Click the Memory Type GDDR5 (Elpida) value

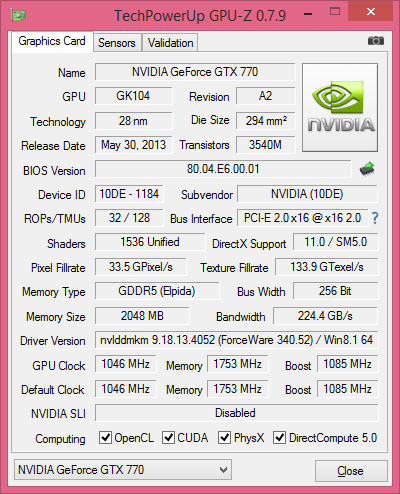coord(157,291)
